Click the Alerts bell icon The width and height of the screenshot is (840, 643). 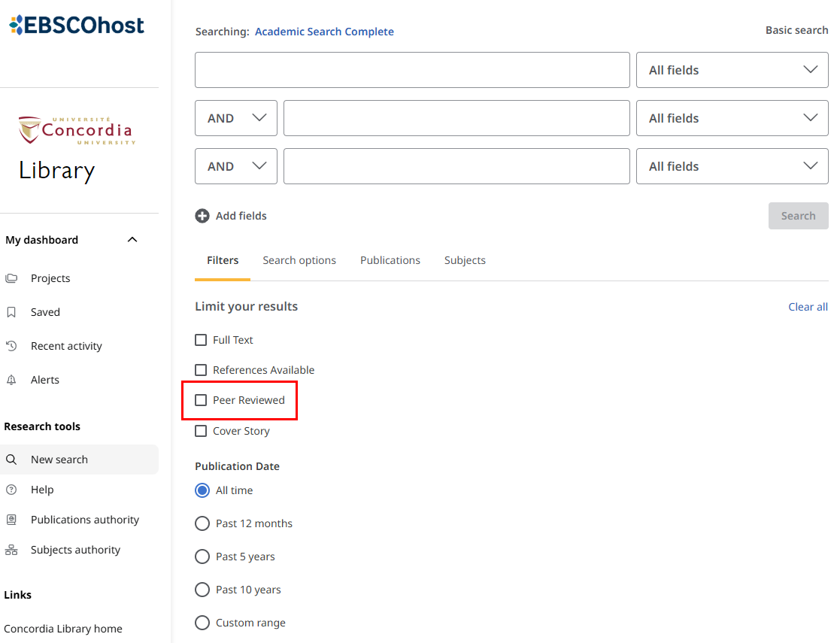tap(11, 380)
